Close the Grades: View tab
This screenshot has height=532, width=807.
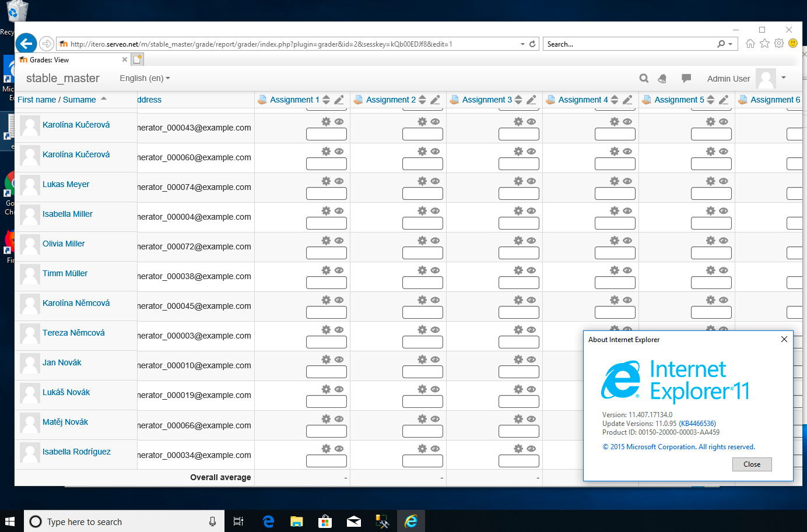pyautogui.click(x=125, y=59)
